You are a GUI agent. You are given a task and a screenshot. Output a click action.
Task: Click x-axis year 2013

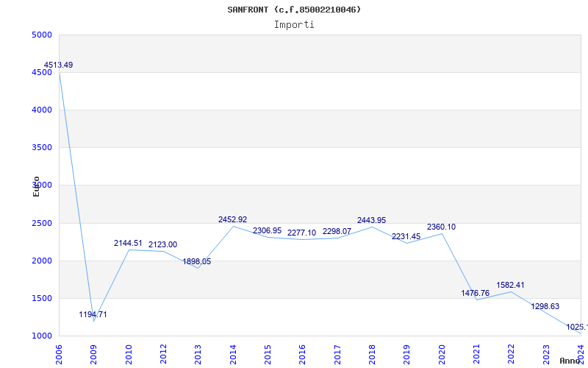click(198, 354)
